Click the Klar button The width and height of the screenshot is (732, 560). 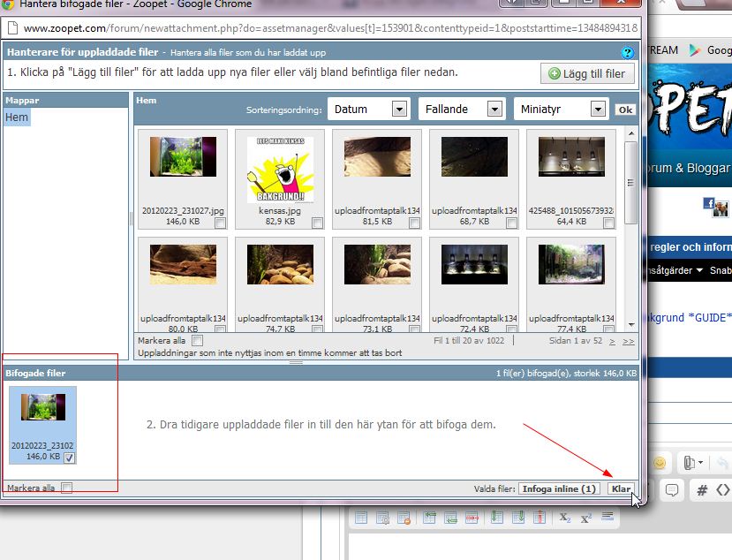click(x=621, y=489)
